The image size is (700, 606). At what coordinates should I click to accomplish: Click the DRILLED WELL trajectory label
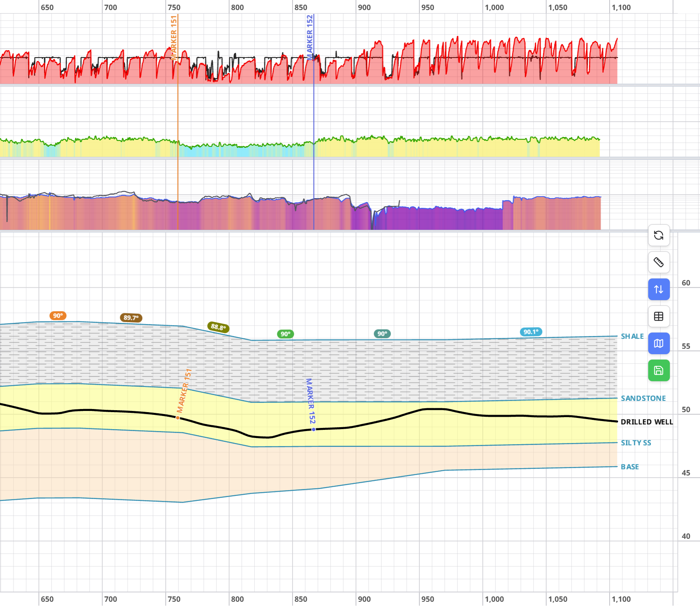(647, 422)
